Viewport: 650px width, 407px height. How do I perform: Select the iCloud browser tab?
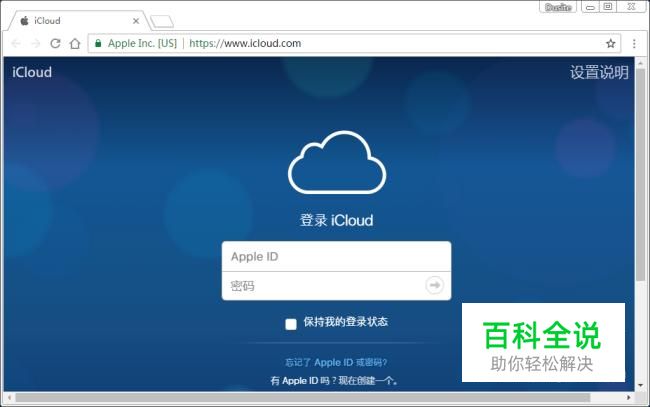pyautogui.click(x=79, y=21)
